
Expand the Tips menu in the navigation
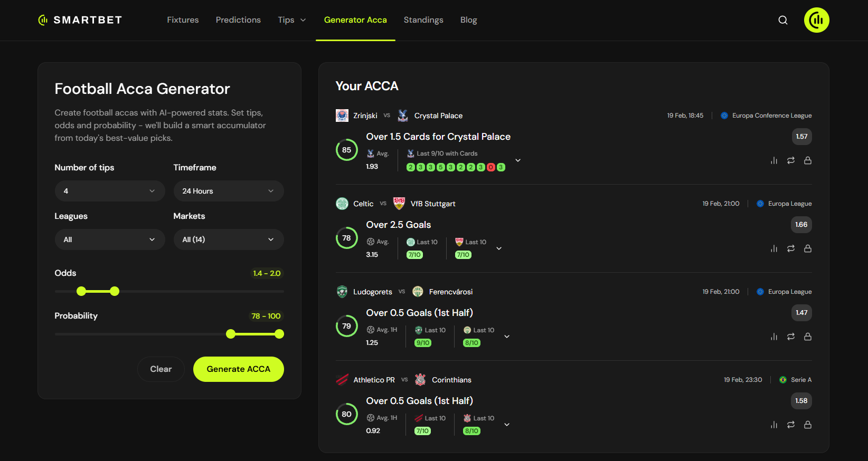pyautogui.click(x=292, y=20)
